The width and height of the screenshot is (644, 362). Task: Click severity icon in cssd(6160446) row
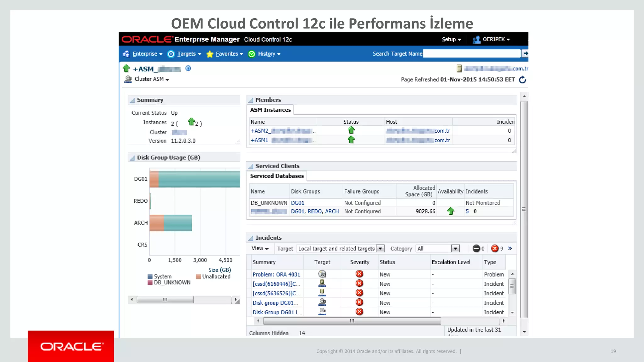(359, 283)
